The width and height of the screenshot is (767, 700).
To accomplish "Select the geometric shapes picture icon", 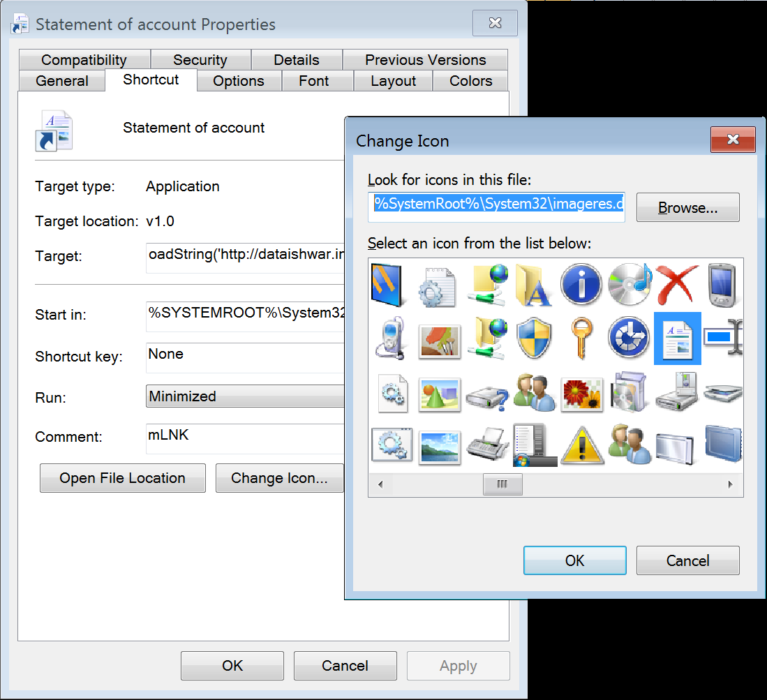I will [439, 394].
